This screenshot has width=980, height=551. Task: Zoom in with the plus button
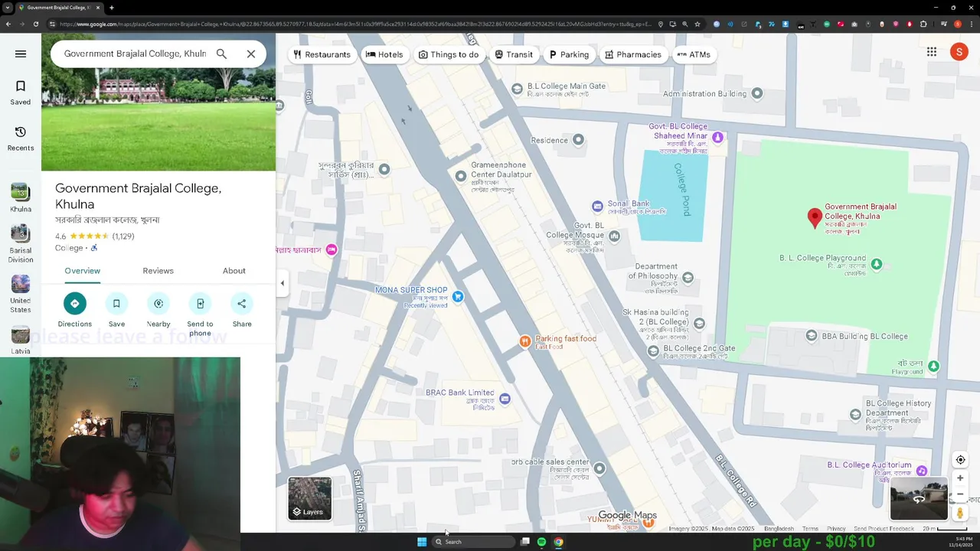click(960, 478)
